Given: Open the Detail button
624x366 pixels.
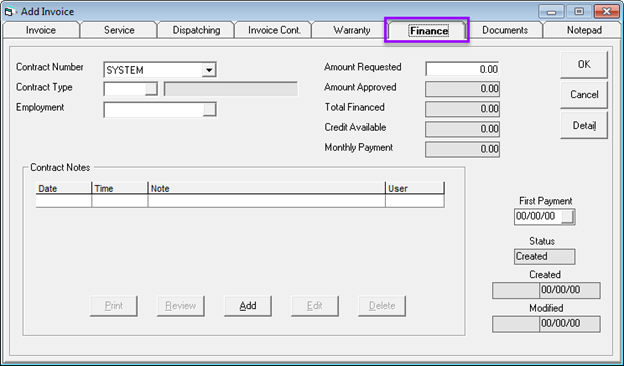Looking at the screenshot, I should 584,125.
